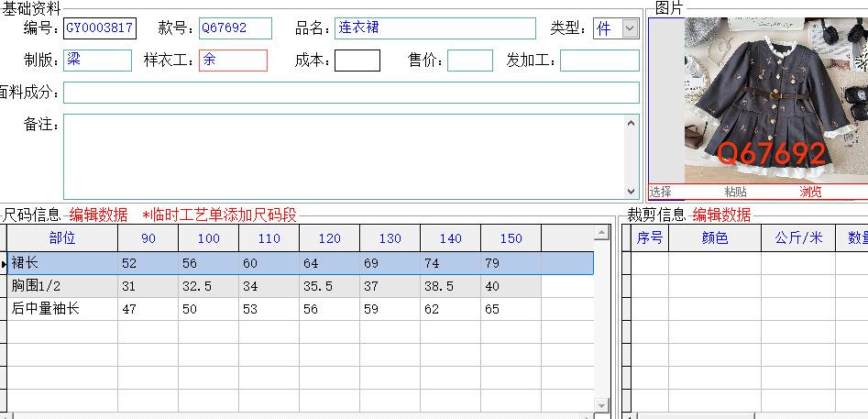Image resolution: width=868 pixels, height=419 pixels.
Task: Click 编辑数据 next to 尺码信息
Action: 99,215
